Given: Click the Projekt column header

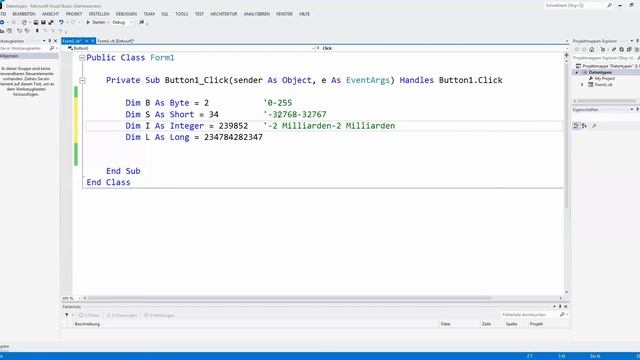Looking at the screenshot, I should pos(536,324).
